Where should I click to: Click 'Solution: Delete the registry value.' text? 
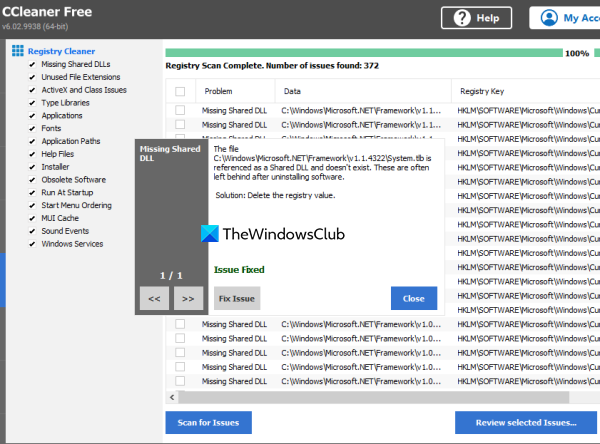click(275, 195)
